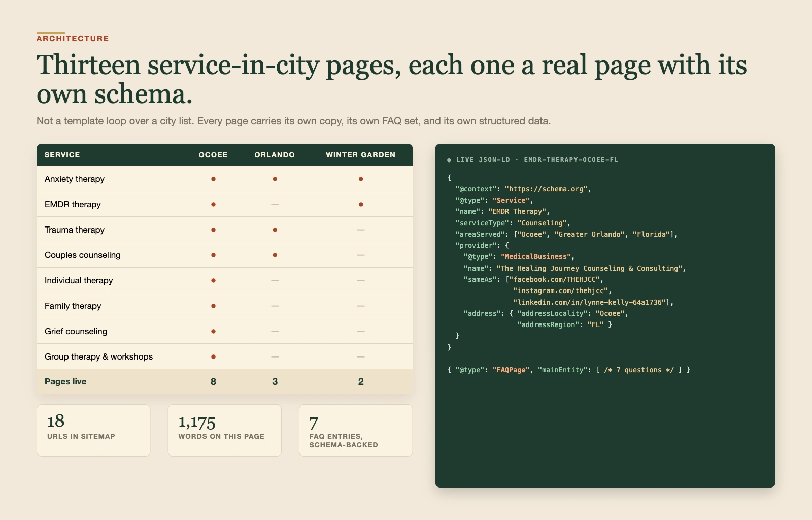Click the Family therapy row label

(73, 306)
